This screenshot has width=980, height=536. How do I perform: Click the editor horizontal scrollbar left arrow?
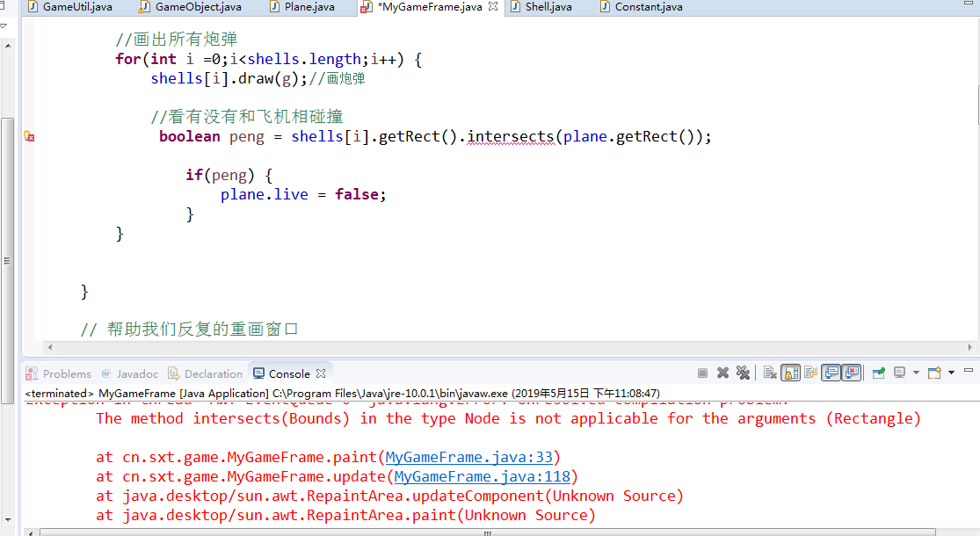[50, 347]
